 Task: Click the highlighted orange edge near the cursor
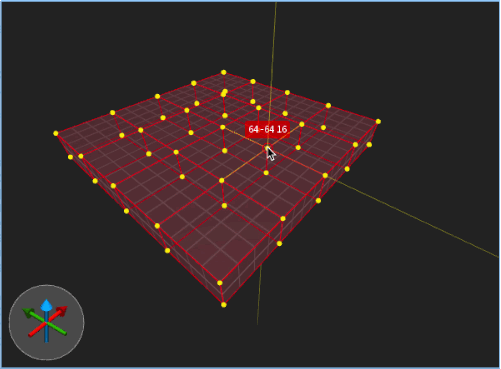pos(245,137)
